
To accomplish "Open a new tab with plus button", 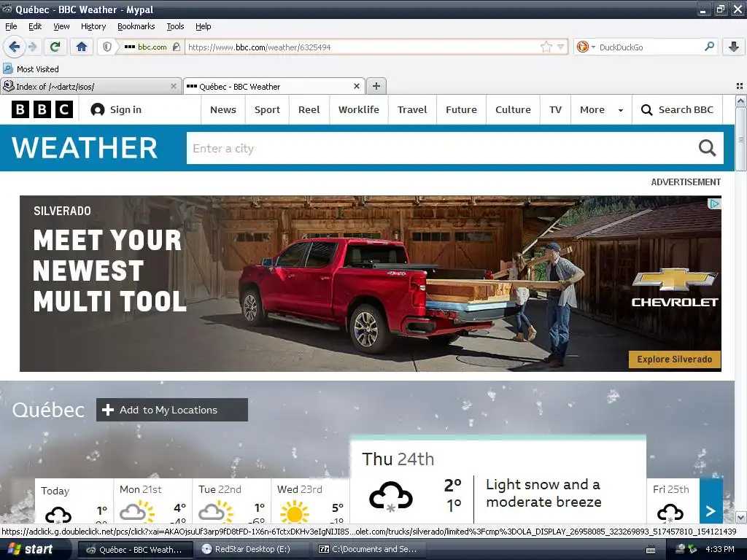I will [x=376, y=86].
